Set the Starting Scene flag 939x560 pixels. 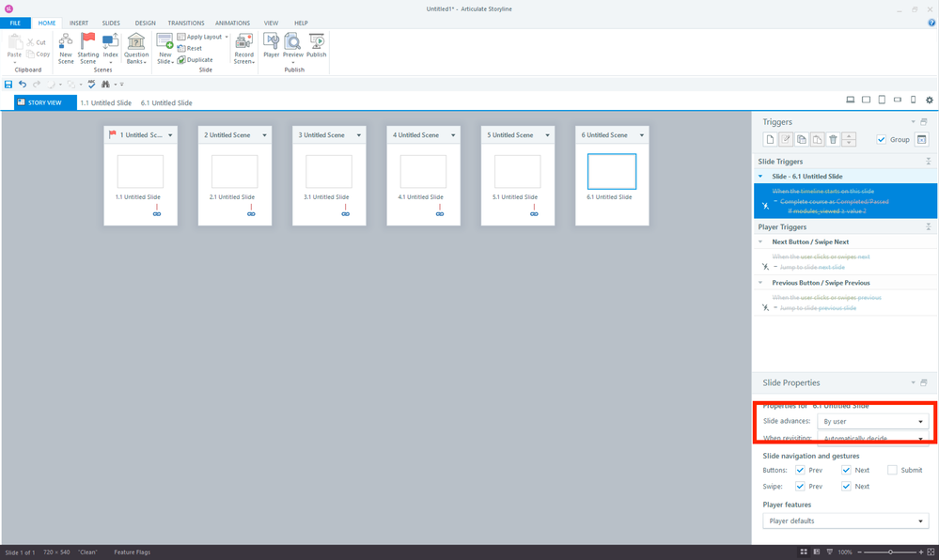point(88,46)
